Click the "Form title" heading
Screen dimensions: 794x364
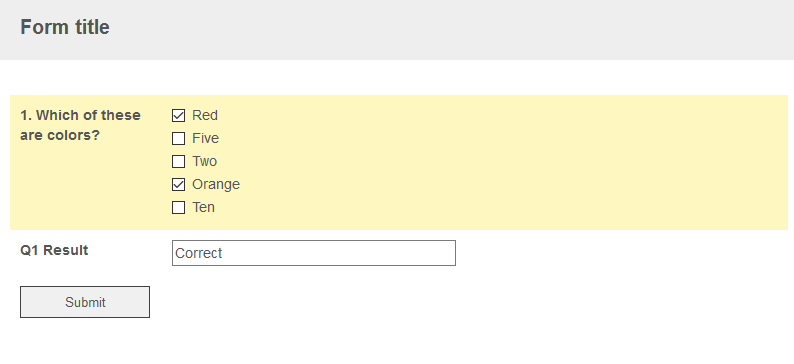point(65,27)
